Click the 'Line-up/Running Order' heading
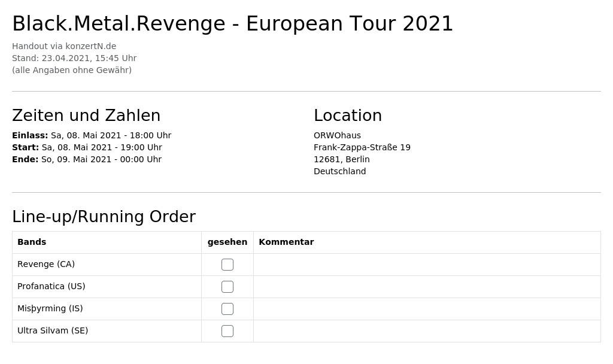 (104, 217)
